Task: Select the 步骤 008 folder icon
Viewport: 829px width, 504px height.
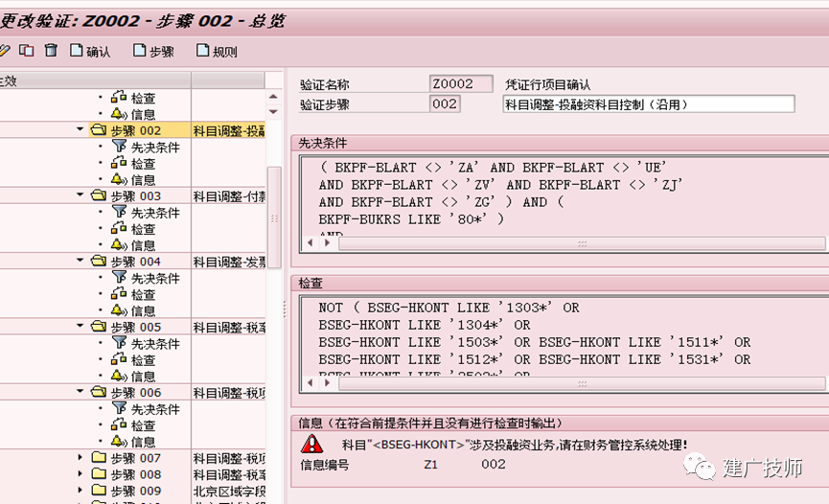Action: point(99,474)
